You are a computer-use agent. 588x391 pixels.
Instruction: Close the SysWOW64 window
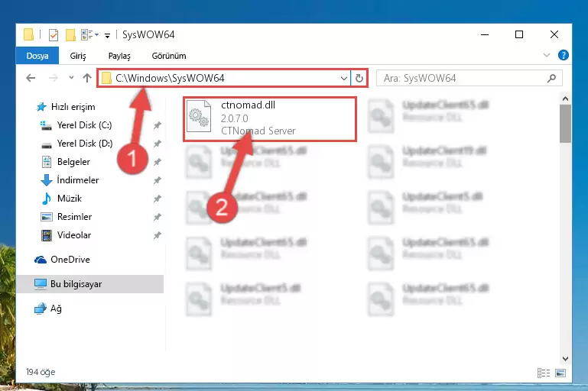(x=554, y=34)
